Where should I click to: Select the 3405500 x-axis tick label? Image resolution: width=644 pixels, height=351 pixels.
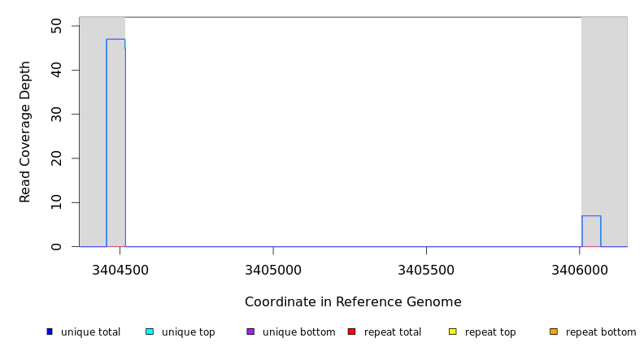(426, 270)
